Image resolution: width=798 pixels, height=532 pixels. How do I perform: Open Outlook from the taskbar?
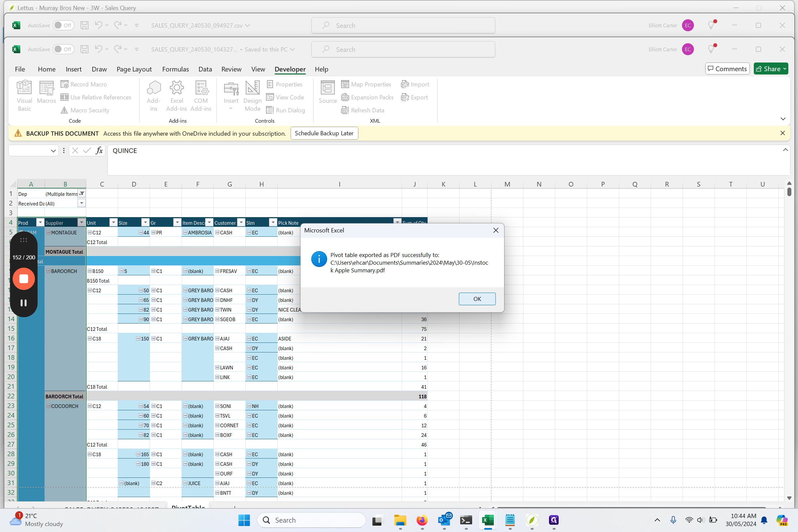[x=444, y=520]
